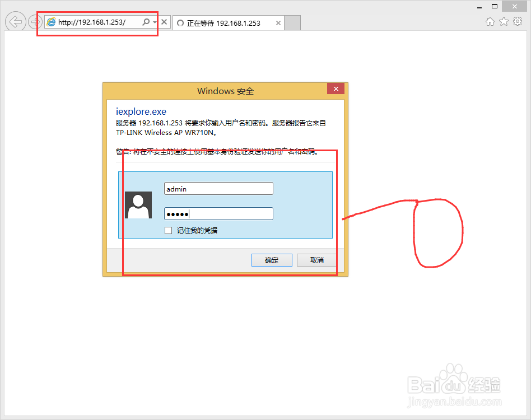531x420 pixels.
Task: Enable the 记住我的凭据 checkbox
Action: pos(168,230)
